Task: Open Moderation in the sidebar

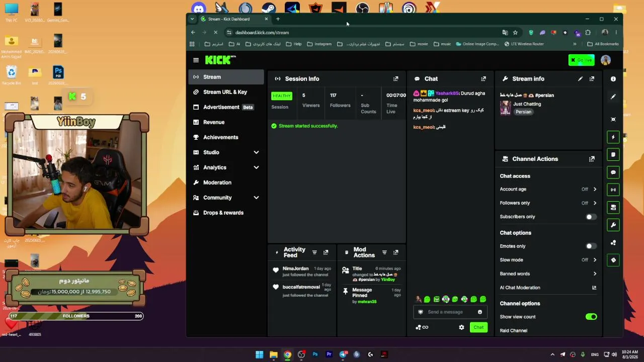Action: pos(226,183)
